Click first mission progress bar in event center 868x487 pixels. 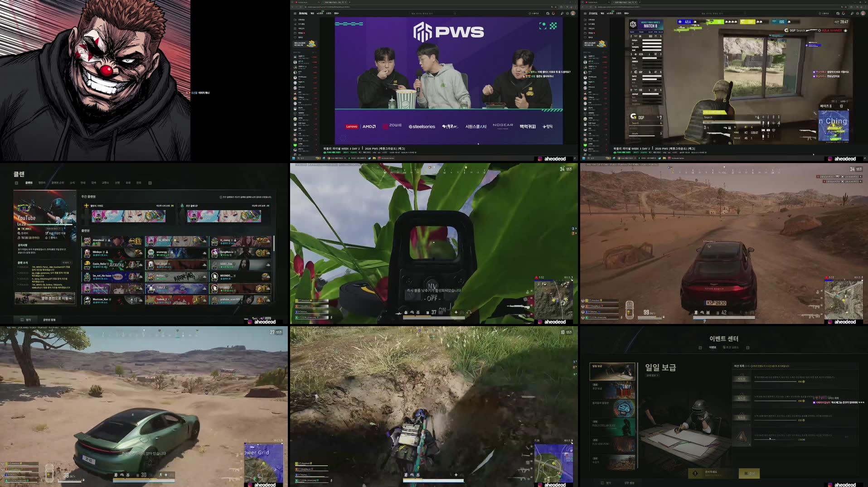click(x=776, y=381)
